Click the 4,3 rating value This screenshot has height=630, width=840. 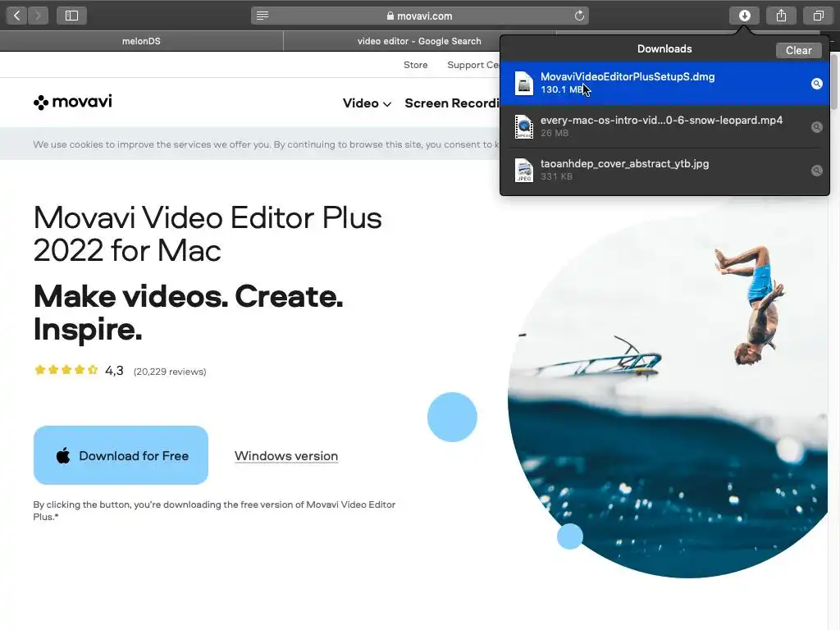pyautogui.click(x=114, y=371)
